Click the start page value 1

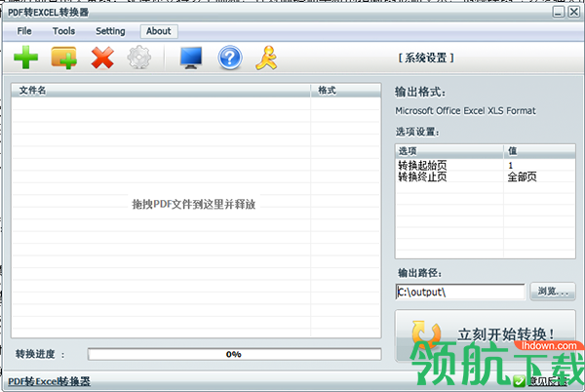(510, 165)
